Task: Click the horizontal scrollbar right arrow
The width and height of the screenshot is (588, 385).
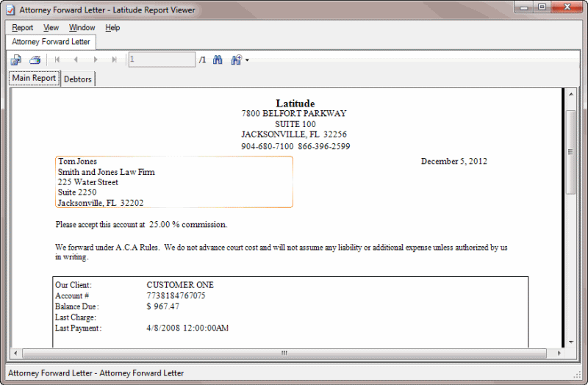Action: [x=559, y=353]
